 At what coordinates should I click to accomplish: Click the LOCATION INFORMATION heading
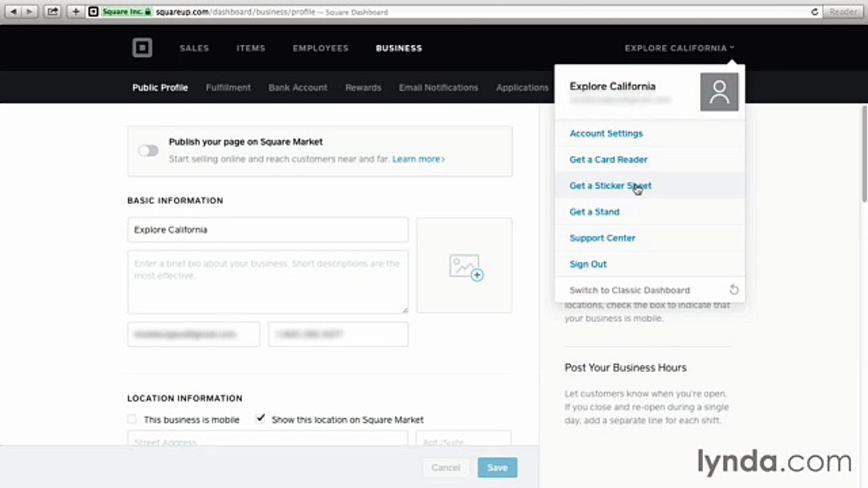pyautogui.click(x=184, y=399)
